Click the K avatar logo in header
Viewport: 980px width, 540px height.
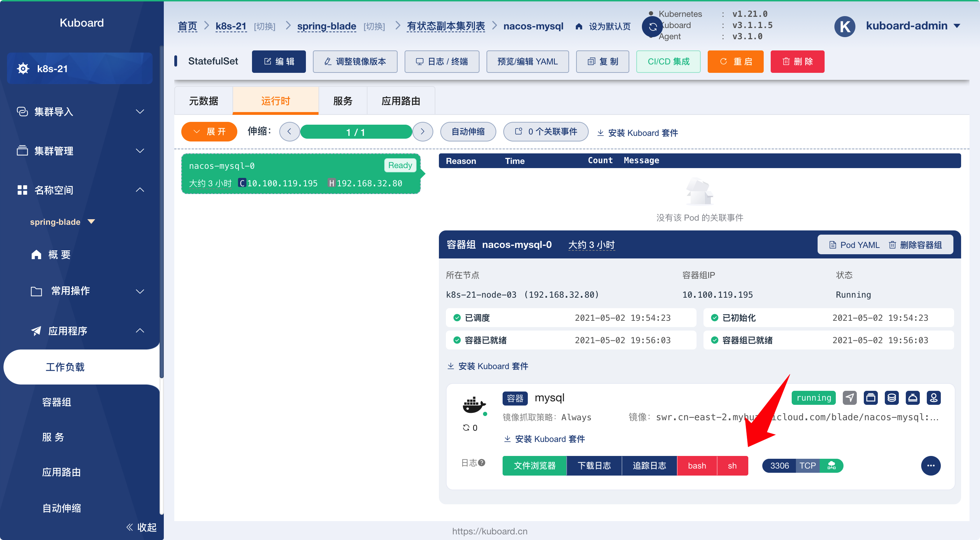[845, 26]
